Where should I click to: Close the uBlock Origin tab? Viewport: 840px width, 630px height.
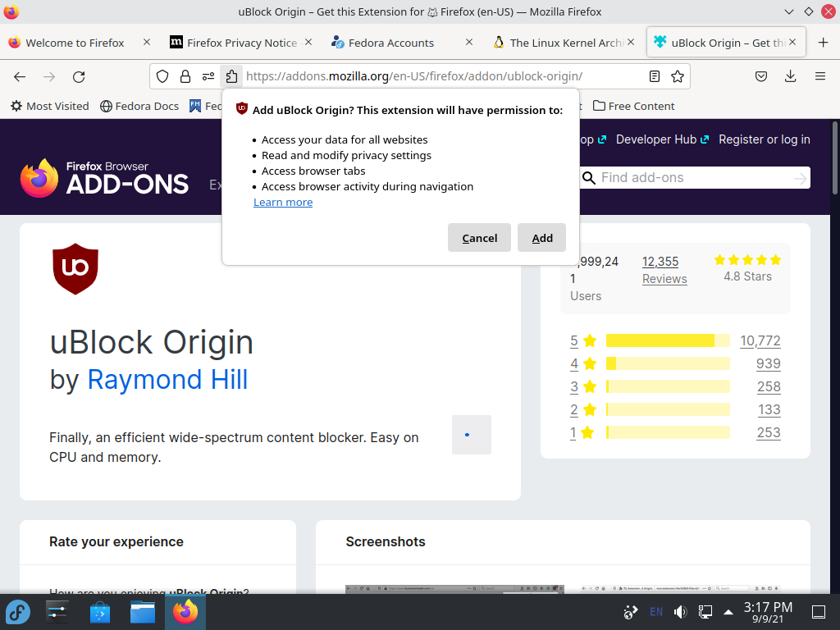point(792,42)
